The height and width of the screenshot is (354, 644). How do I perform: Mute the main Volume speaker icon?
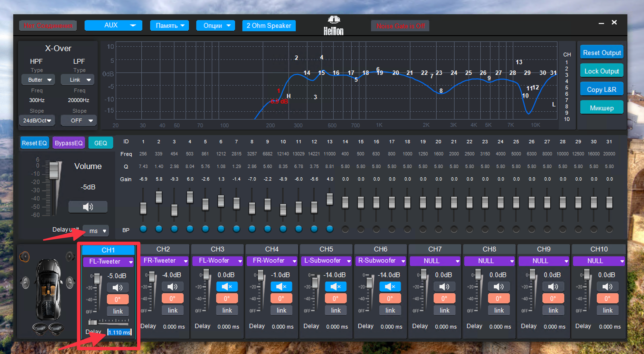point(88,207)
